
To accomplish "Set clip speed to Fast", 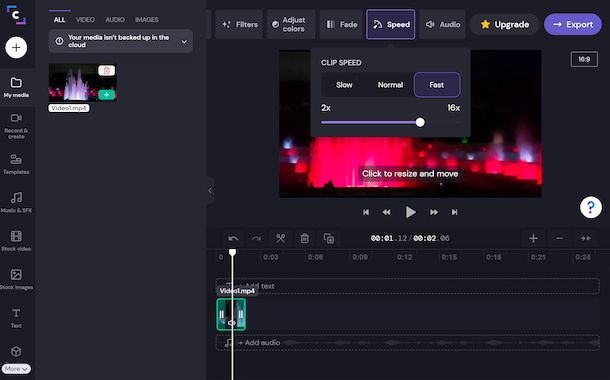I will pos(437,85).
